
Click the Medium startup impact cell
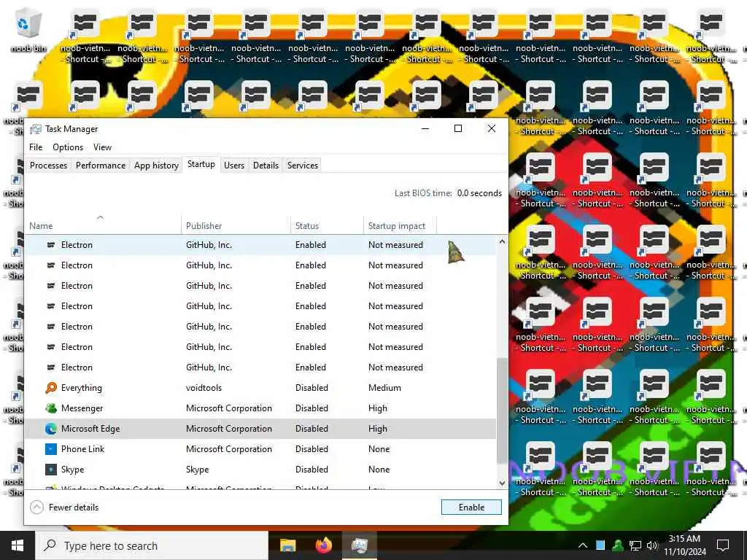point(384,388)
